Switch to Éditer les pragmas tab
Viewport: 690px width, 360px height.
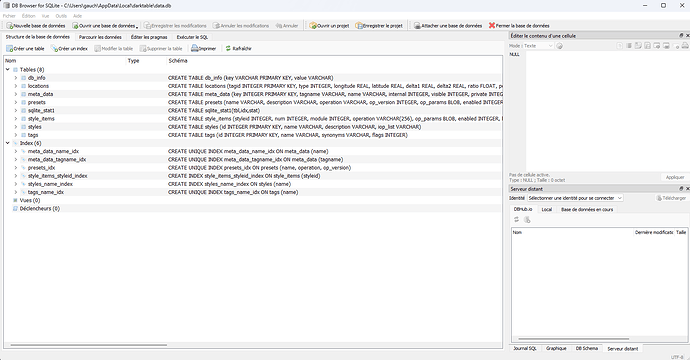point(149,37)
